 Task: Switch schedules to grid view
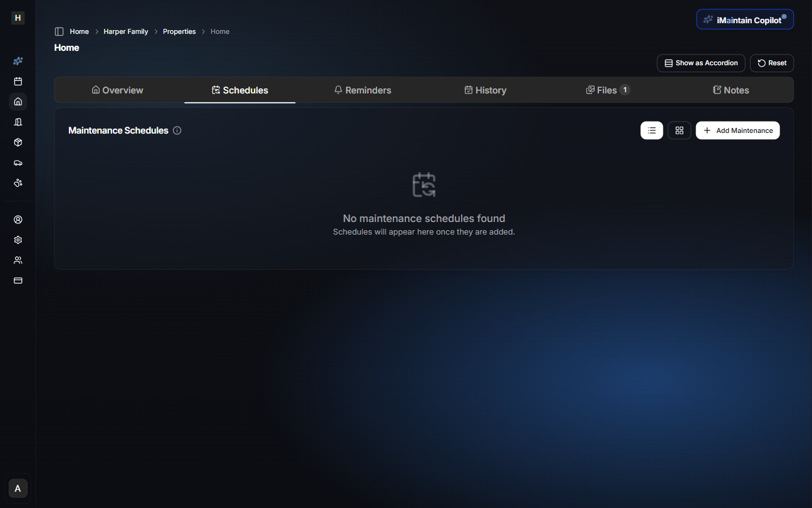pyautogui.click(x=679, y=130)
